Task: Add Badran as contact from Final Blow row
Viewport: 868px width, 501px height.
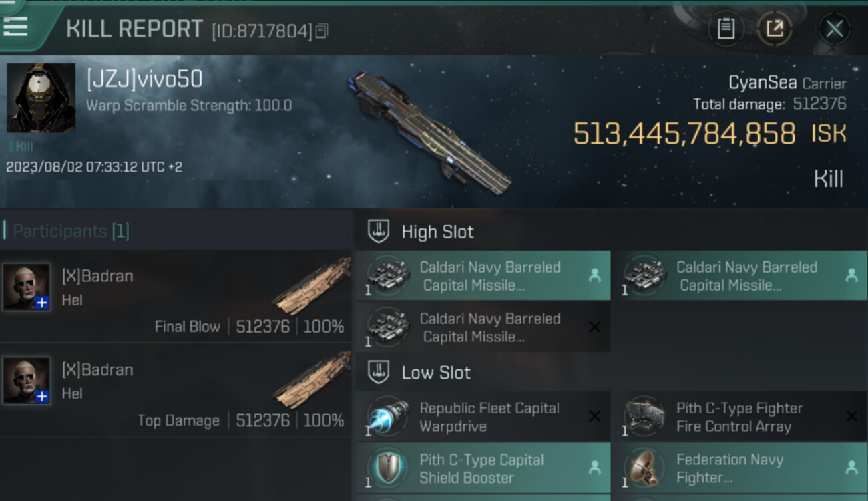Action: tap(42, 303)
